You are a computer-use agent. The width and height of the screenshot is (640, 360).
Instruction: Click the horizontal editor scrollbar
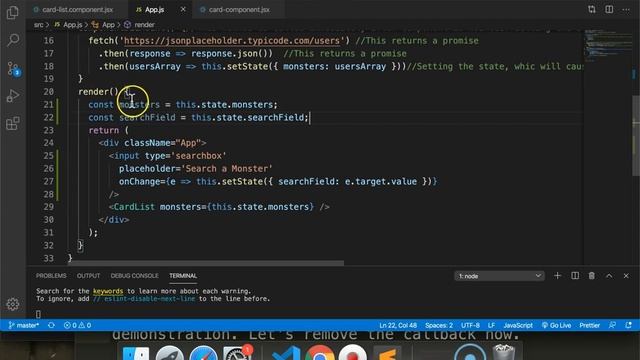pyautogui.click(x=206, y=263)
